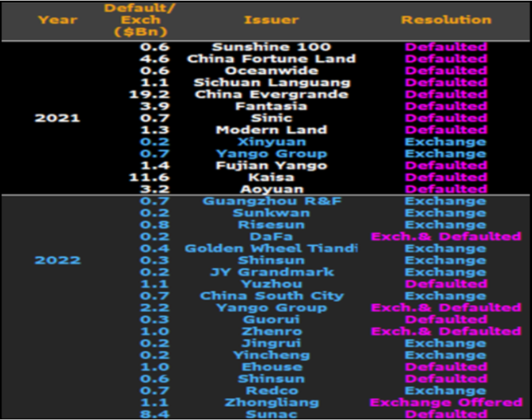The image size is (532, 420).
Task: Select issuer 'China Fortune Land'
Action: click(x=271, y=59)
